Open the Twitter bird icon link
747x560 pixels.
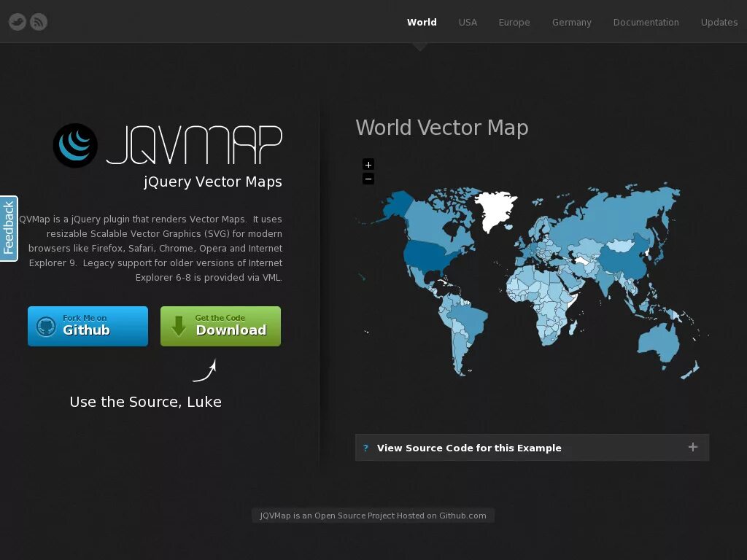[18, 22]
